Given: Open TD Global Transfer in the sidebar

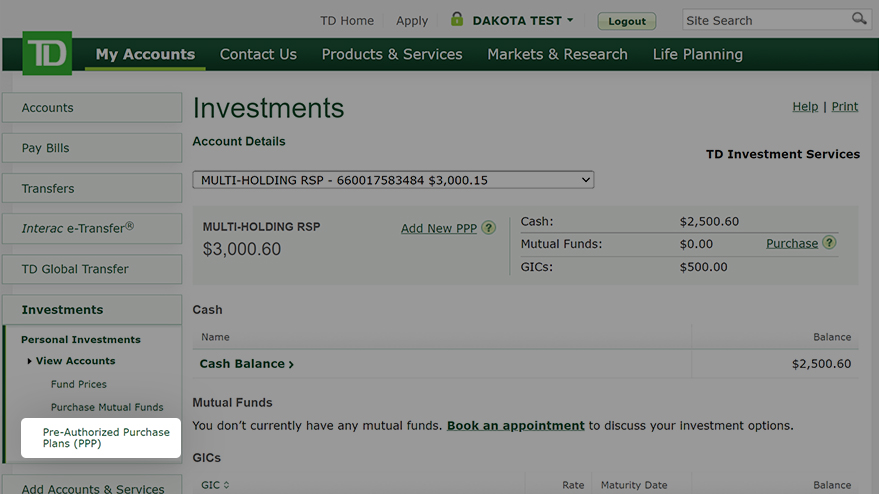Looking at the screenshot, I should pyautogui.click(x=92, y=269).
